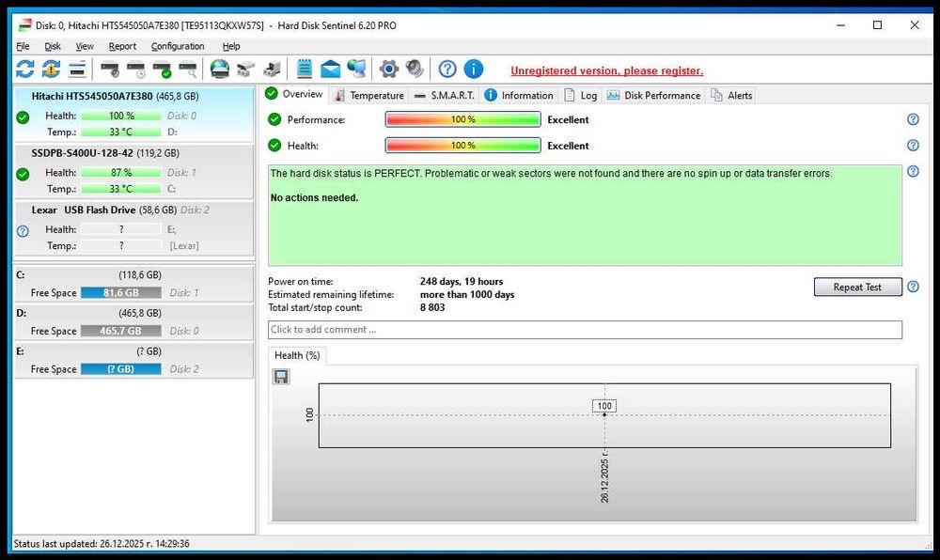Open the Report menu

(x=122, y=46)
